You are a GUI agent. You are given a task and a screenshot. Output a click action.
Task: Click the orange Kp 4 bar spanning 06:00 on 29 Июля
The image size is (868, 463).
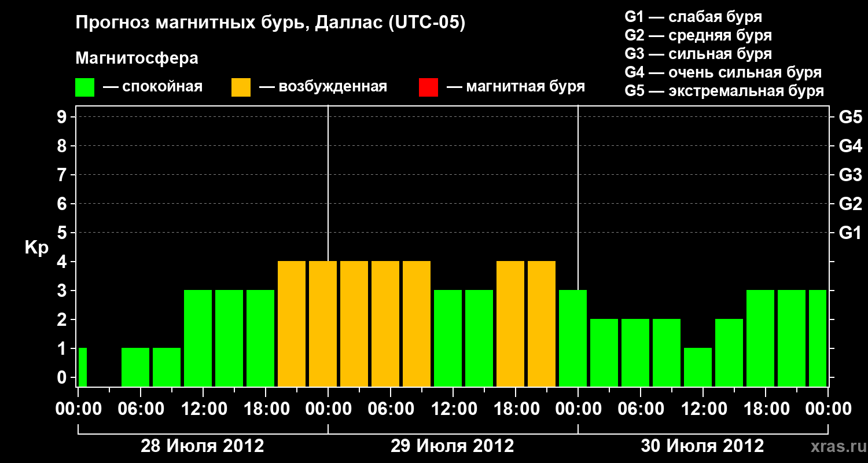coord(385,324)
